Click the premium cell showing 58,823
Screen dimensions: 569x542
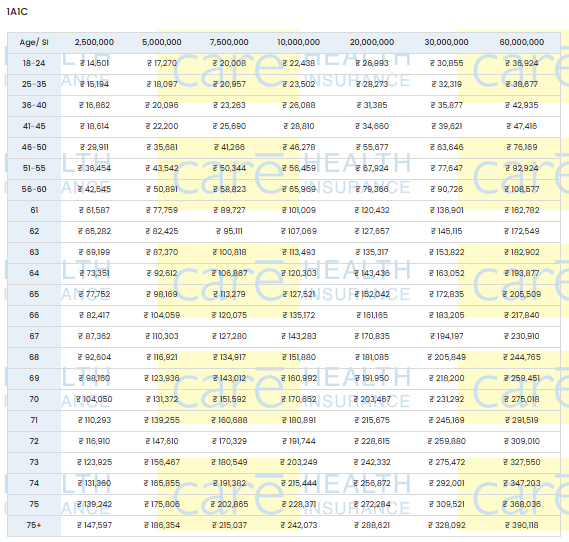[229, 189]
